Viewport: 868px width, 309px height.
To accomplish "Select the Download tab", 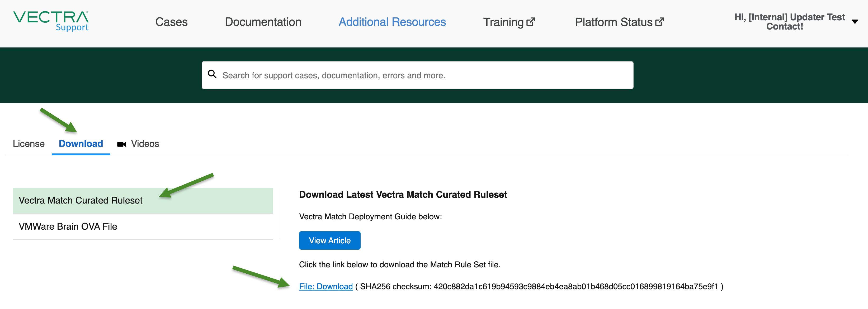I will click(81, 144).
